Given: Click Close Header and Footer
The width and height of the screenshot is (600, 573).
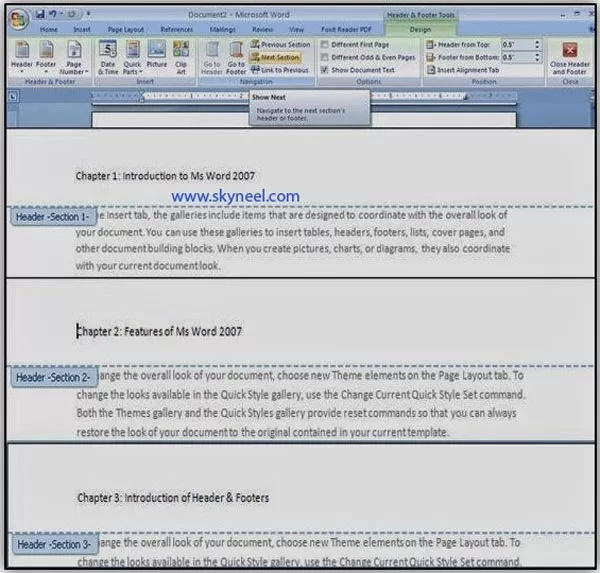Looking at the screenshot, I should pos(570,58).
